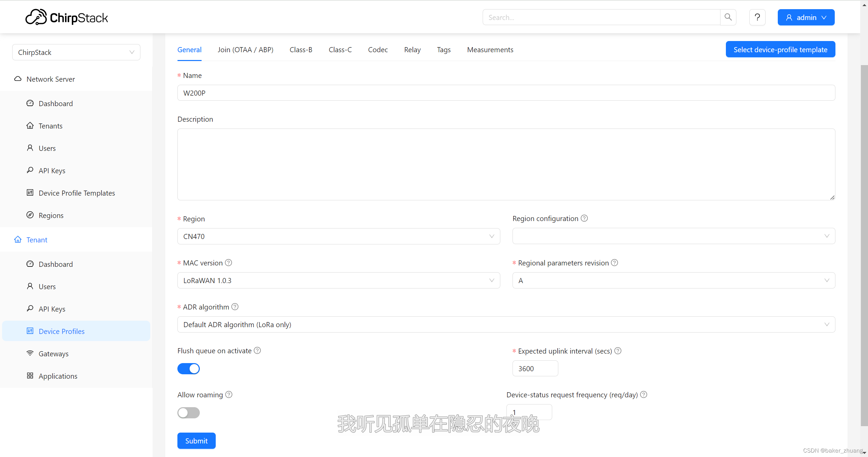Click Select device-profile template

[x=780, y=49]
